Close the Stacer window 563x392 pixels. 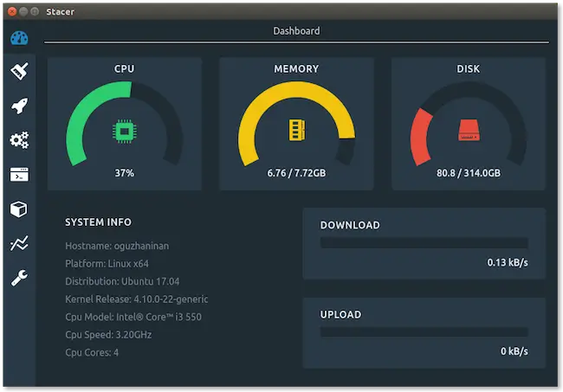pos(12,11)
